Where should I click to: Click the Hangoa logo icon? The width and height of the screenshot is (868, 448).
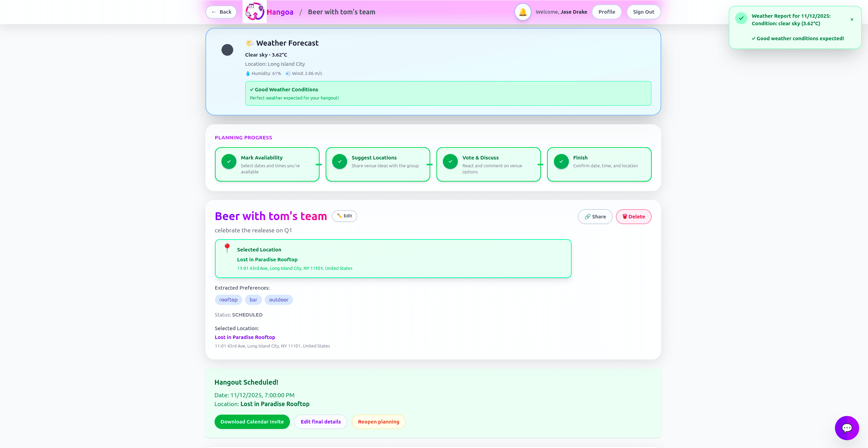pos(254,12)
